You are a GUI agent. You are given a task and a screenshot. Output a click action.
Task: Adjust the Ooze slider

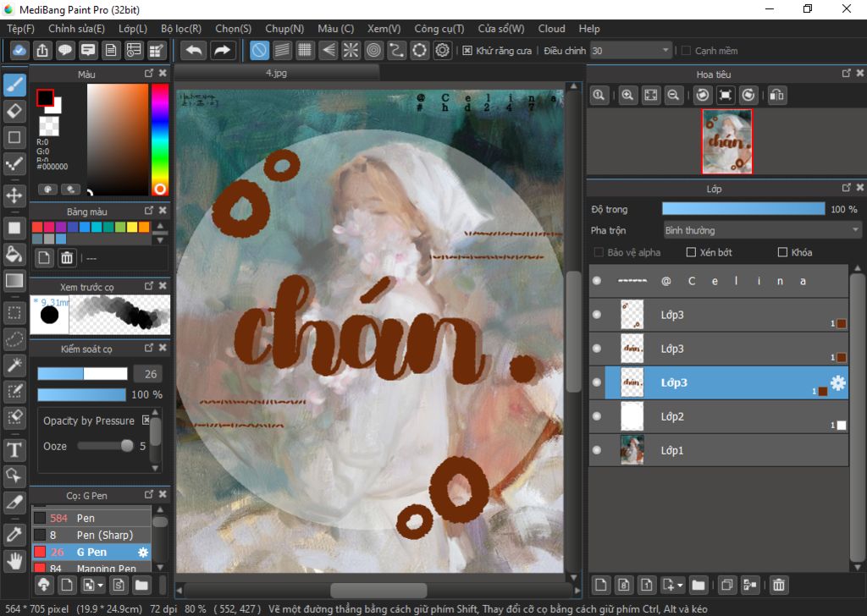(x=106, y=446)
